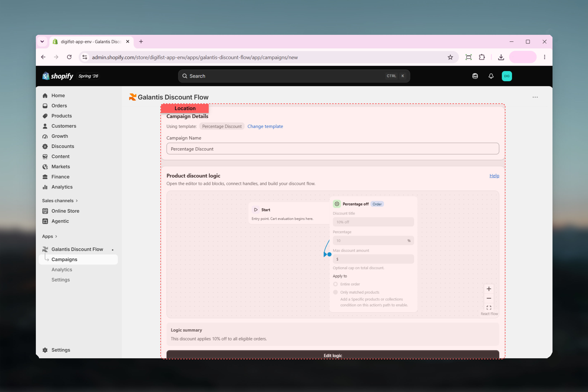Select the Entire order radio option

click(335, 284)
